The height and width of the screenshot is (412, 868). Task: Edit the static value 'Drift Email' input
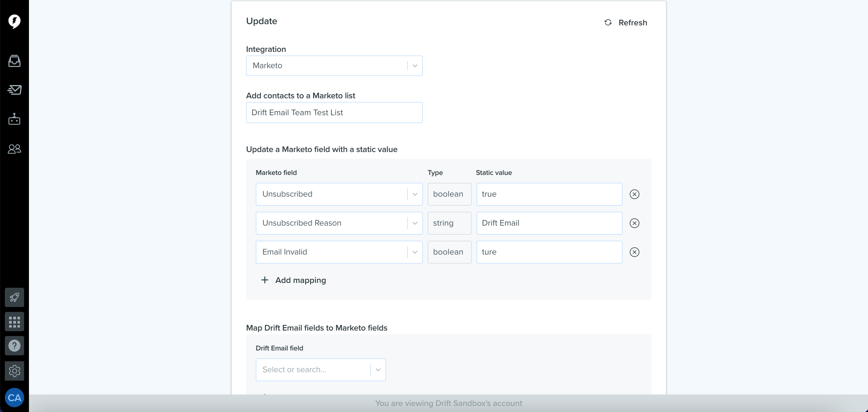tap(549, 223)
